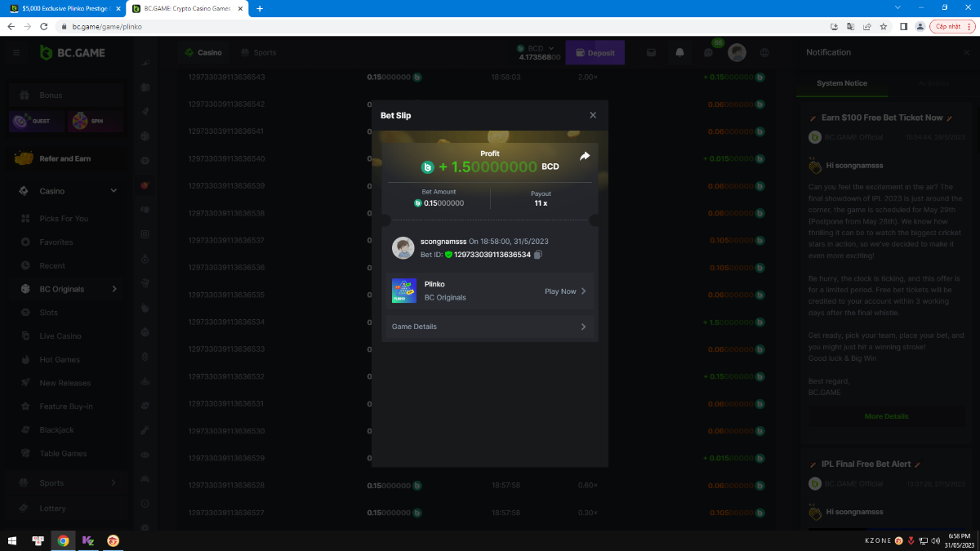This screenshot has height=551, width=980.
Task: Open the mail inbox icon in header
Action: [652, 52]
